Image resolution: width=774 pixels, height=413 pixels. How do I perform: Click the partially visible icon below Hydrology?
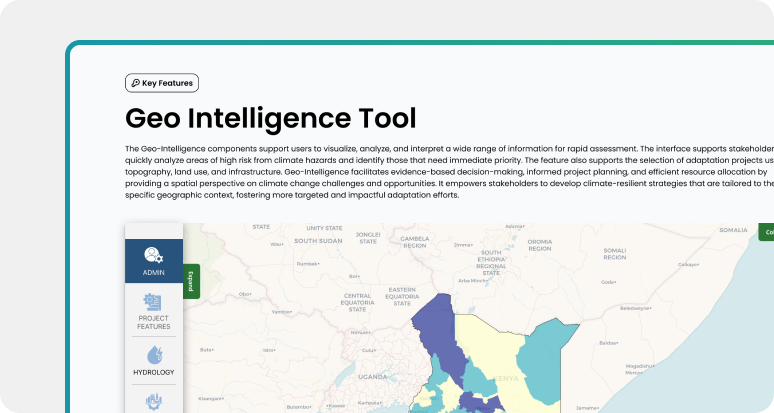point(153,402)
